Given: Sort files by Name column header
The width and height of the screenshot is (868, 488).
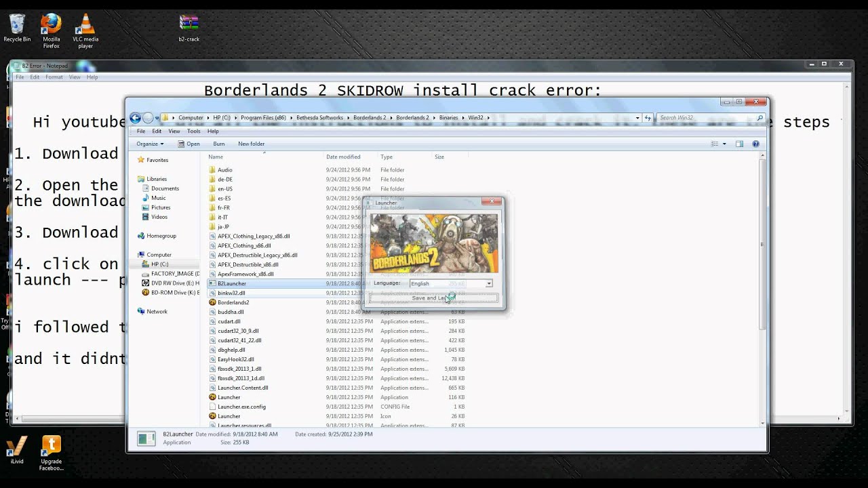Looking at the screenshot, I should 216,157.
